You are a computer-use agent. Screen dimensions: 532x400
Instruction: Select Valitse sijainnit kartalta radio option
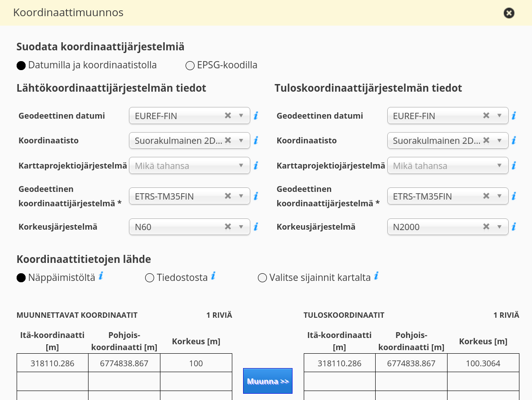pos(262,278)
